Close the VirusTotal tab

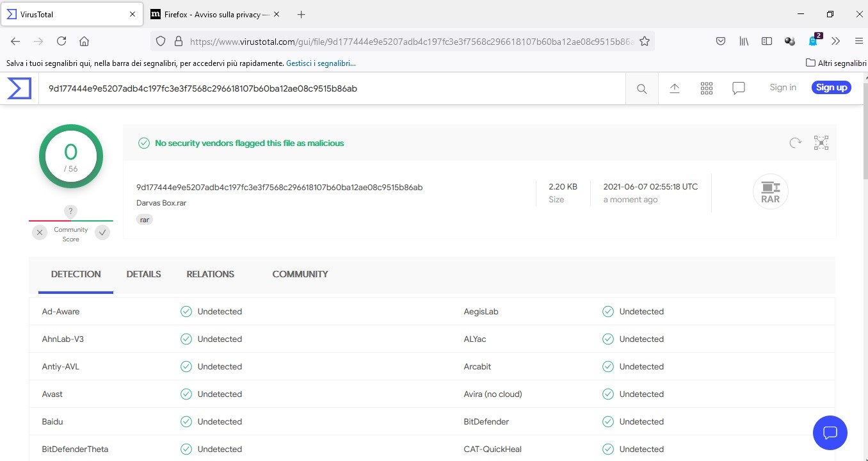point(133,14)
